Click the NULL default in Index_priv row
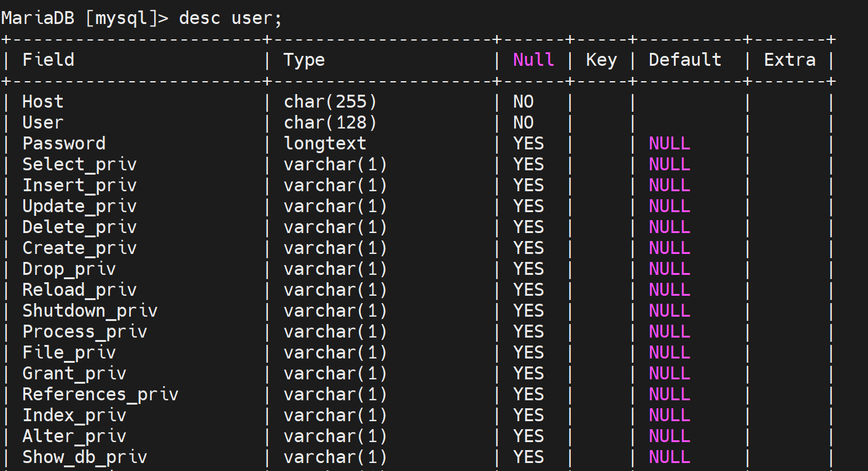This screenshot has height=471, width=868. coord(670,415)
